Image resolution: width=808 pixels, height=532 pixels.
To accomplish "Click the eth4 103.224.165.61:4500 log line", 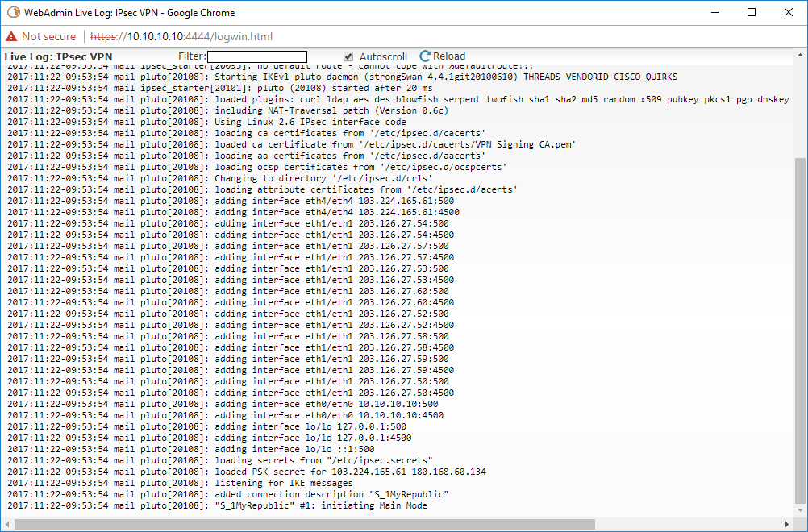I will 233,213.
